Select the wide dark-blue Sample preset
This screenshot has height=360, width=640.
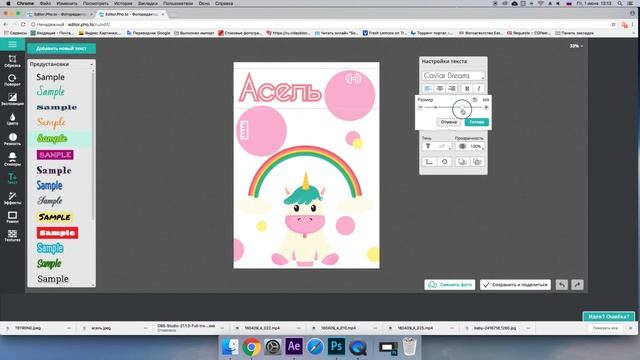click(x=57, y=107)
